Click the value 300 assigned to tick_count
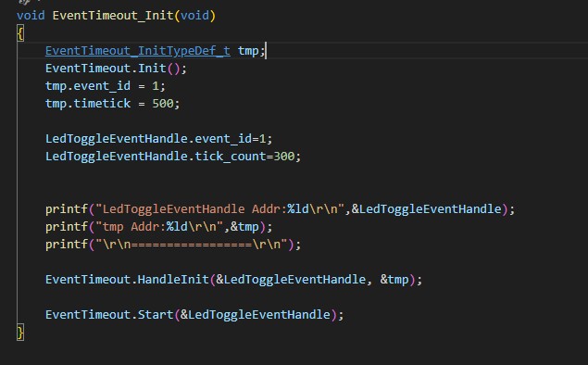Screen dimensions: 588x365 coord(284,157)
